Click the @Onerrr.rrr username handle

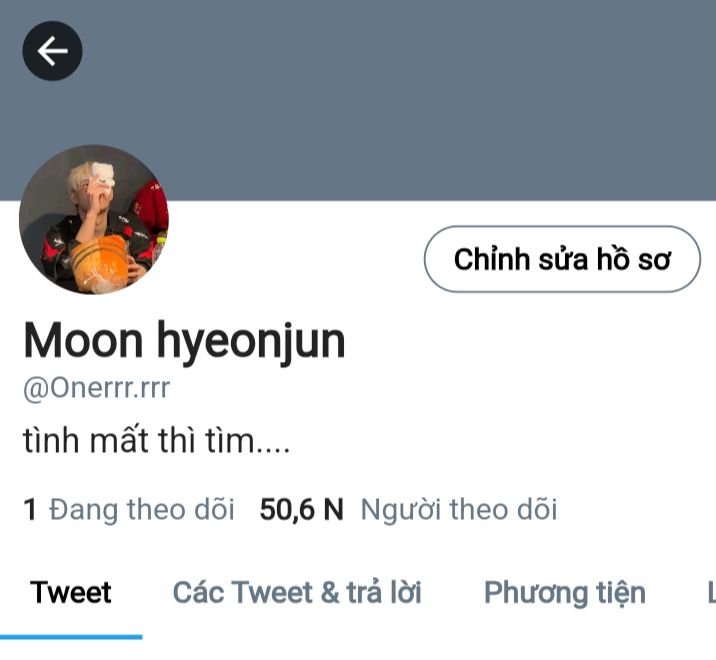click(96, 389)
